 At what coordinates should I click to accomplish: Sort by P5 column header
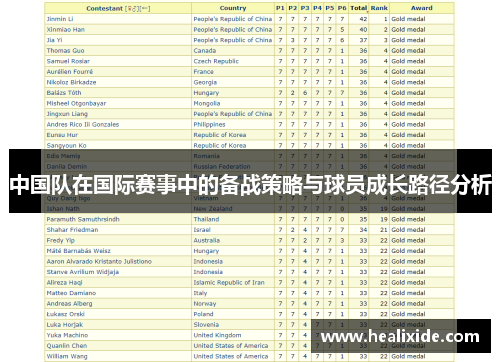[329, 8]
